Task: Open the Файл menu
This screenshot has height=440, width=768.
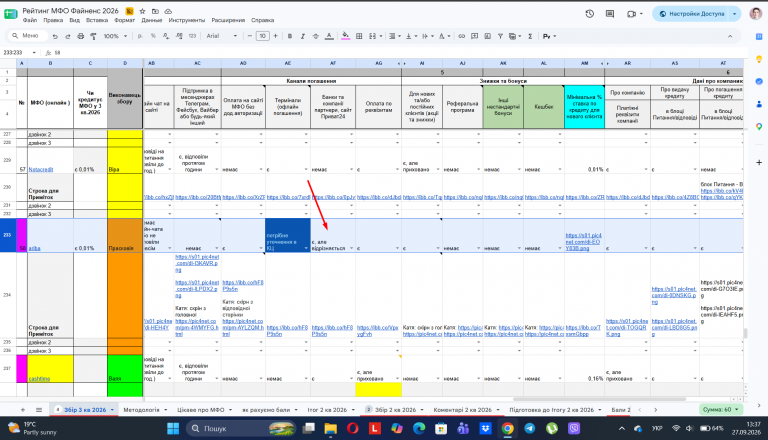Action: click(30, 21)
